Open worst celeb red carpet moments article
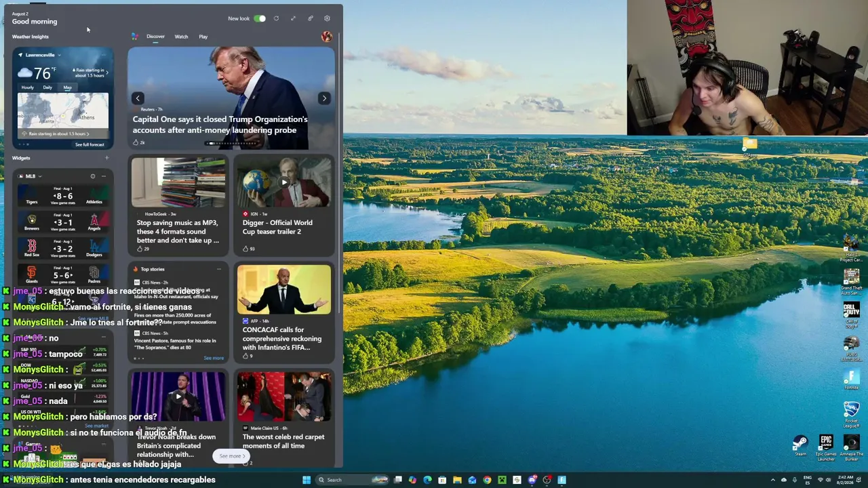 [x=283, y=441]
